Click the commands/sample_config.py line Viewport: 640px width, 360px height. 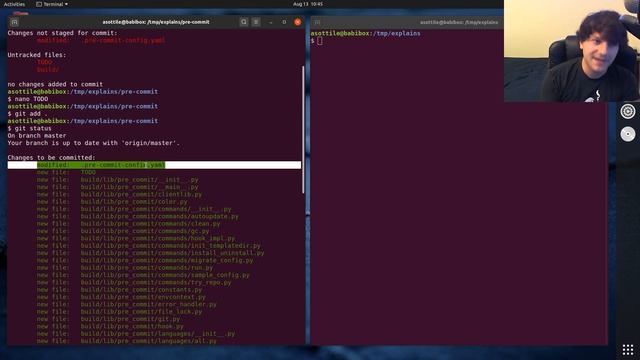pos(143,275)
